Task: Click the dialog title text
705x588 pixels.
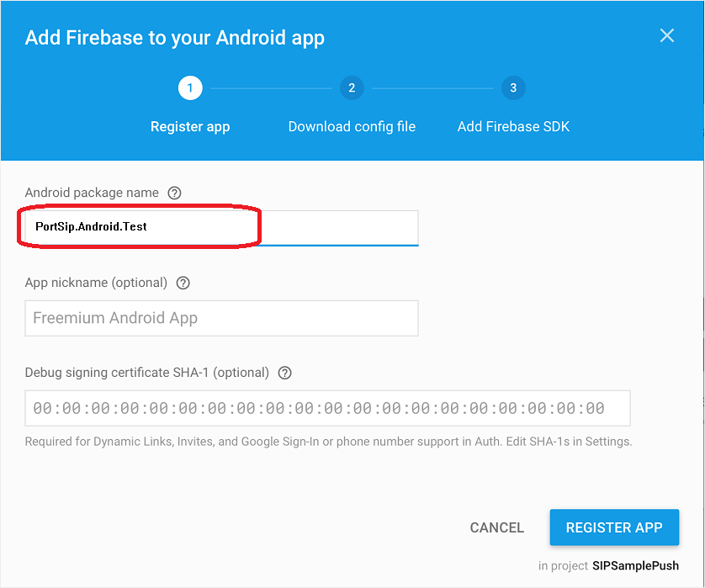Action: point(175,38)
